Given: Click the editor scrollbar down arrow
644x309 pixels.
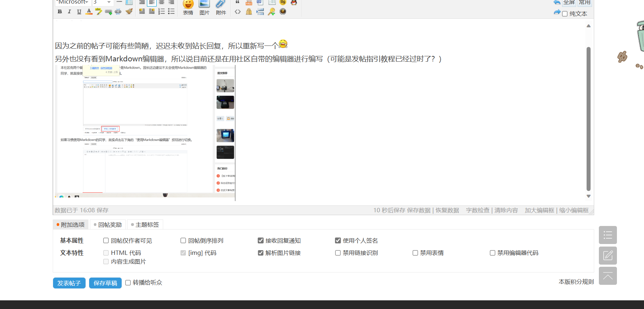Looking at the screenshot, I should 588,196.
